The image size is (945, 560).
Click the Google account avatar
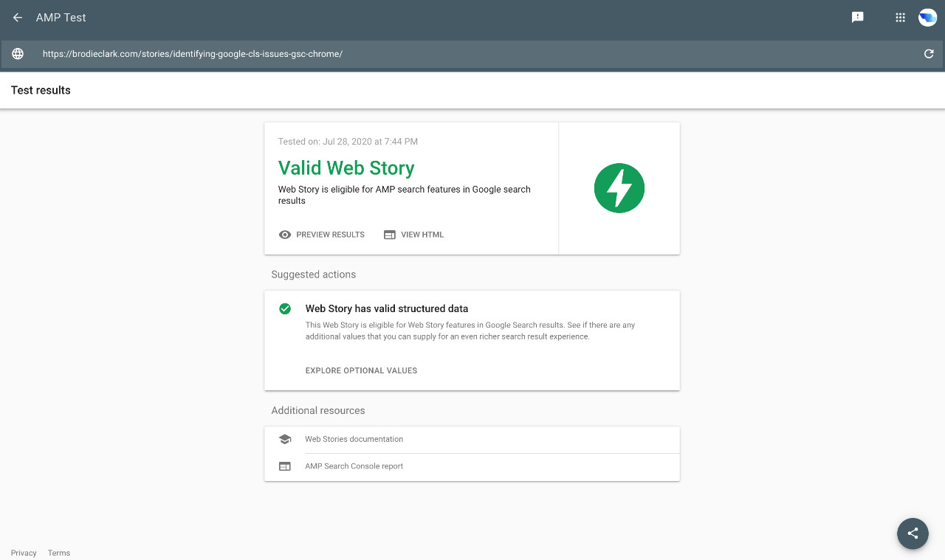927,17
